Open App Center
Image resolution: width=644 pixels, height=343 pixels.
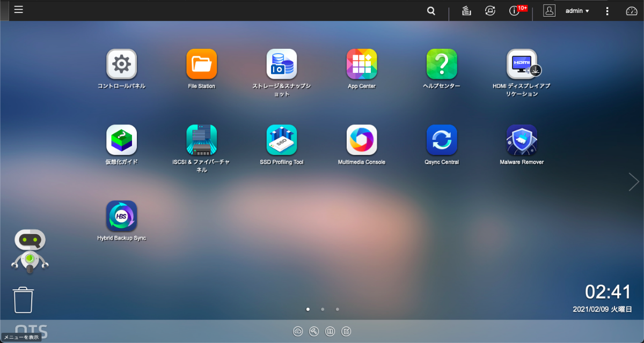point(362,64)
